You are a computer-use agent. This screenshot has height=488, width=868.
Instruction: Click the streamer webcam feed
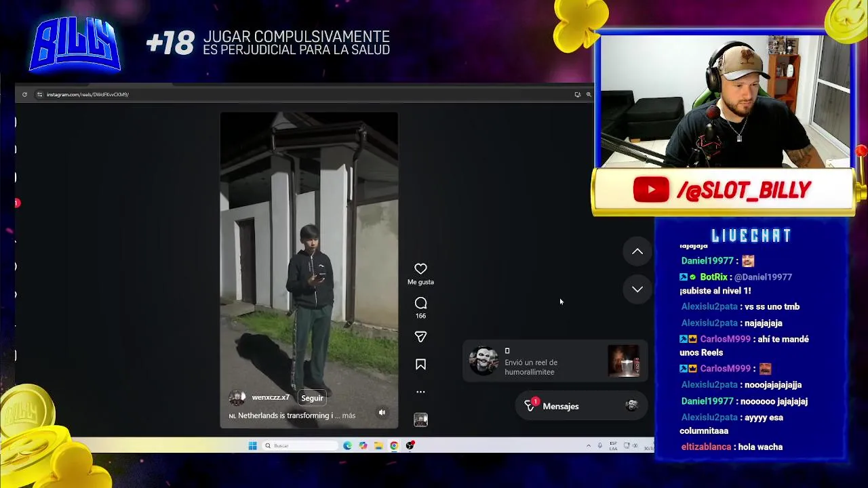point(724,100)
